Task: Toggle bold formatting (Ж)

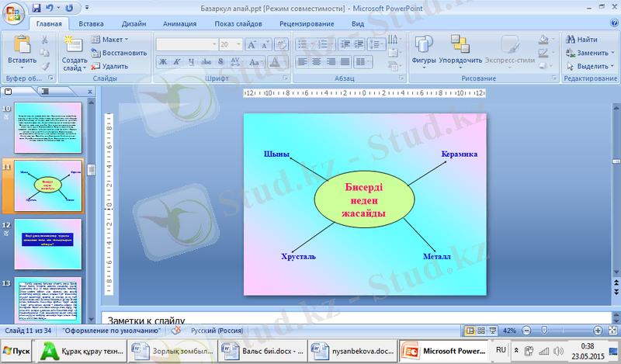Action: (163, 61)
